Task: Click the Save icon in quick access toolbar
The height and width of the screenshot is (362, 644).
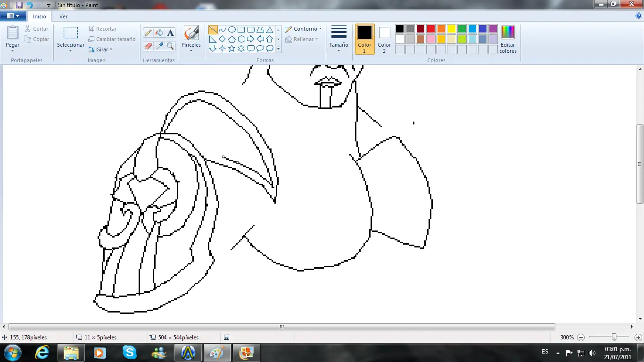Action: tap(19, 5)
